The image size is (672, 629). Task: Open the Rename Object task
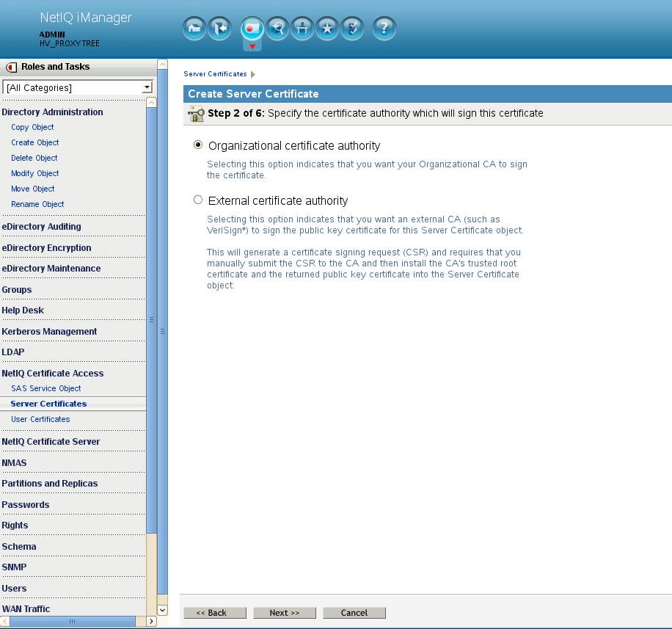(37, 205)
